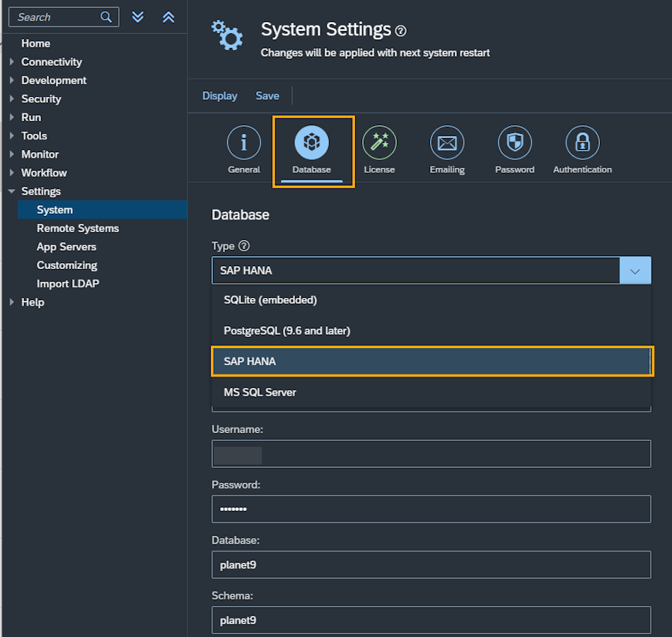Viewport: 672px width, 637px height.
Task: Click the search magnifier icon
Action: pyautogui.click(x=106, y=16)
